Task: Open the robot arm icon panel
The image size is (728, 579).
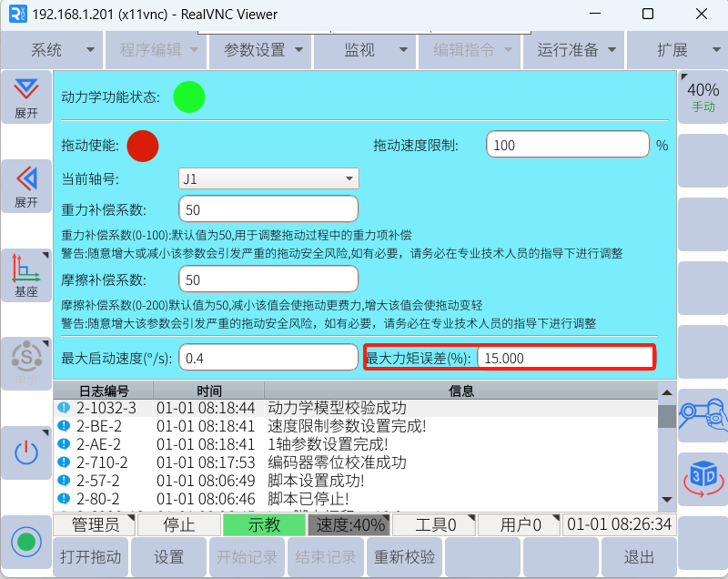Action: pos(703,415)
